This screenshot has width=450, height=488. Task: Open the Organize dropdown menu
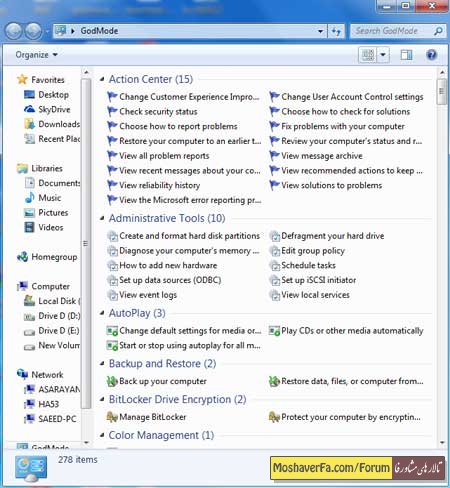click(x=36, y=55)
